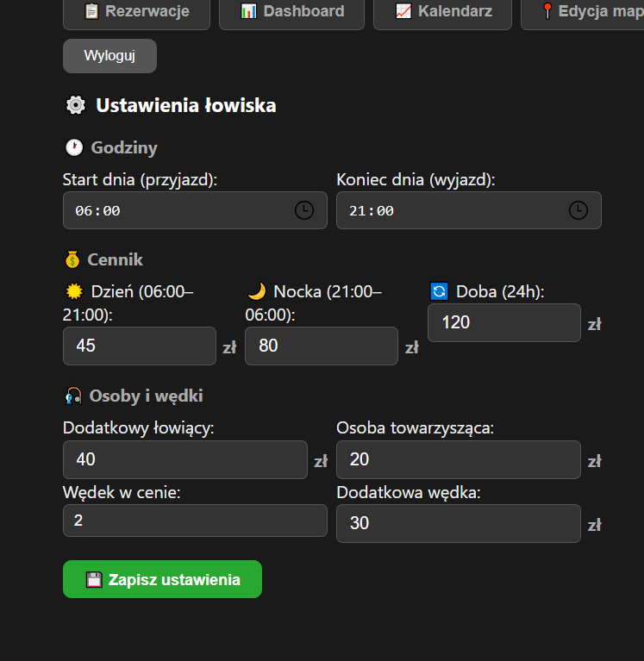Click the Wędek w cenie label
The image size is (644, 661).
pyautogui.click(x=122, y=492)
